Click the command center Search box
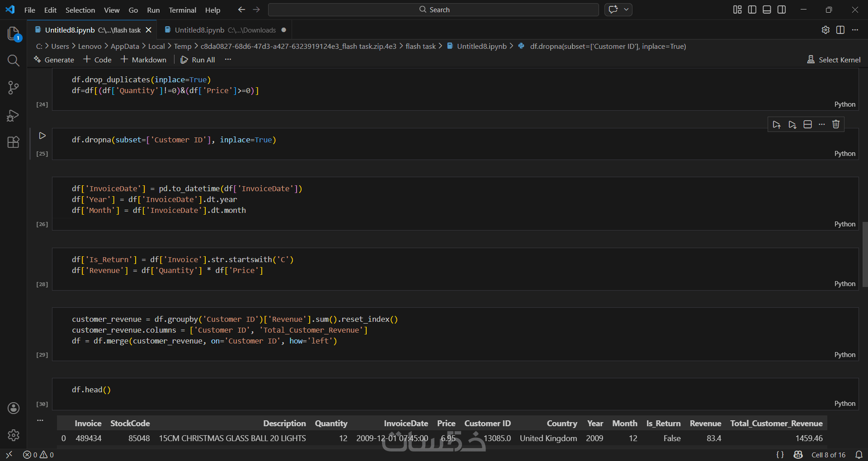The height and width of the screenshot is (461, 868). 433,9
